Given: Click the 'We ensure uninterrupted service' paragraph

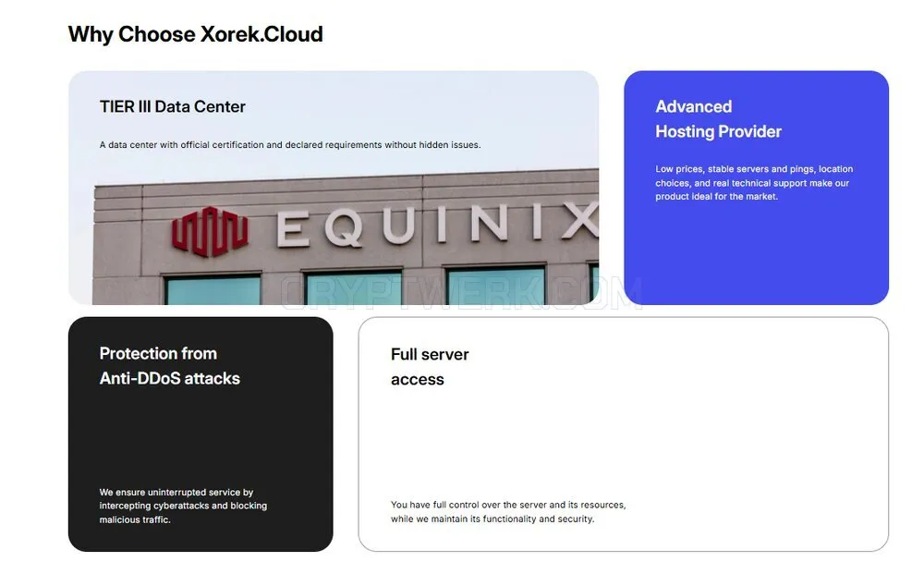Looking at the screenshot, I should pos(183,506).
